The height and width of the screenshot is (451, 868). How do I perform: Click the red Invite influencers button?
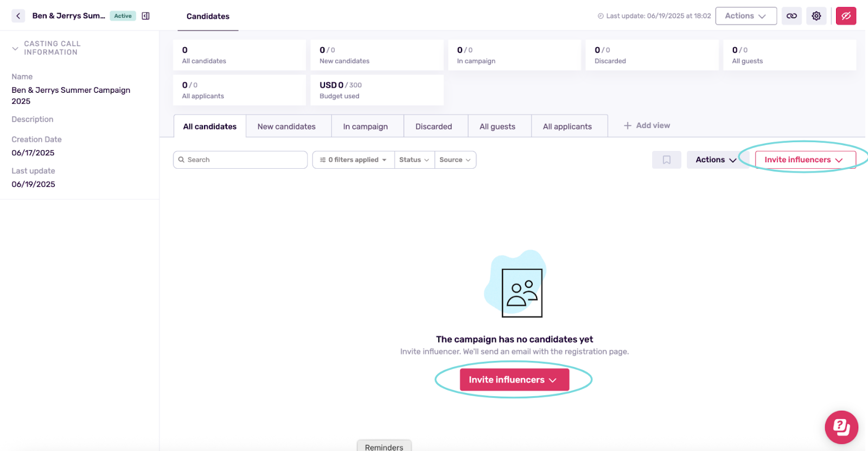(x=514, y=379)
